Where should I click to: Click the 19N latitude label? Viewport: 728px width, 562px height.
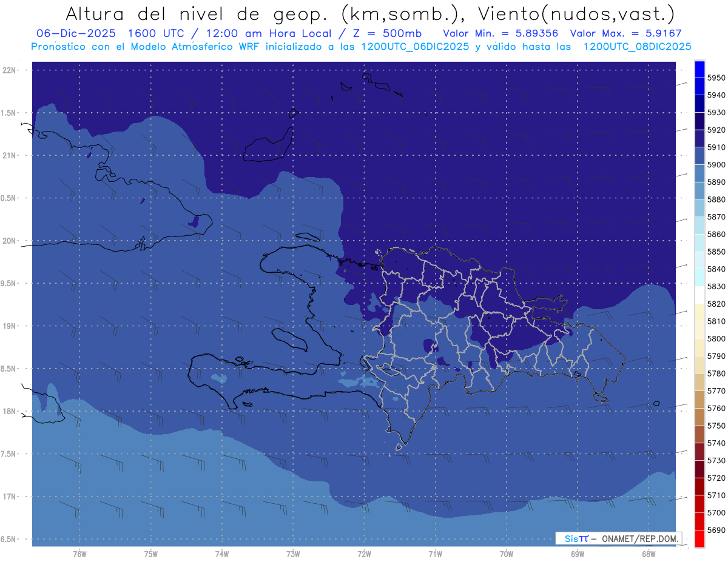[10, 326]
